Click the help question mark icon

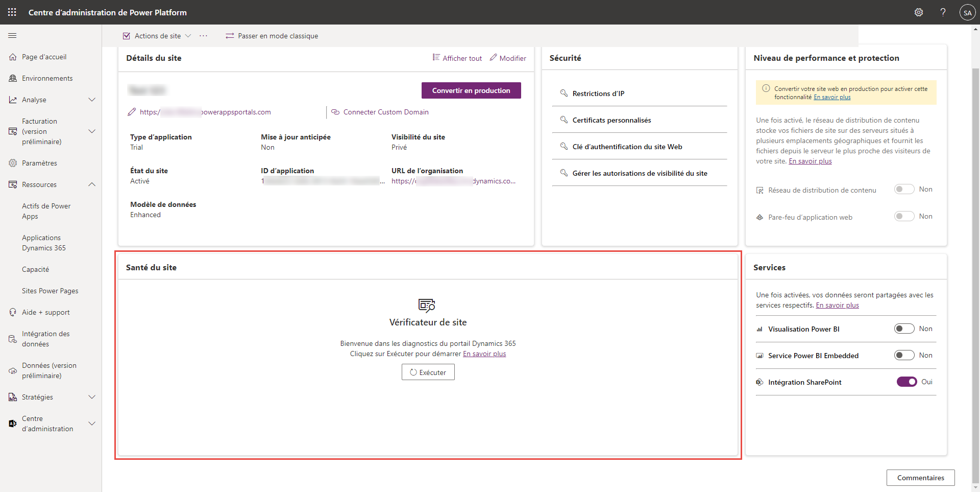tap(943, 12)
